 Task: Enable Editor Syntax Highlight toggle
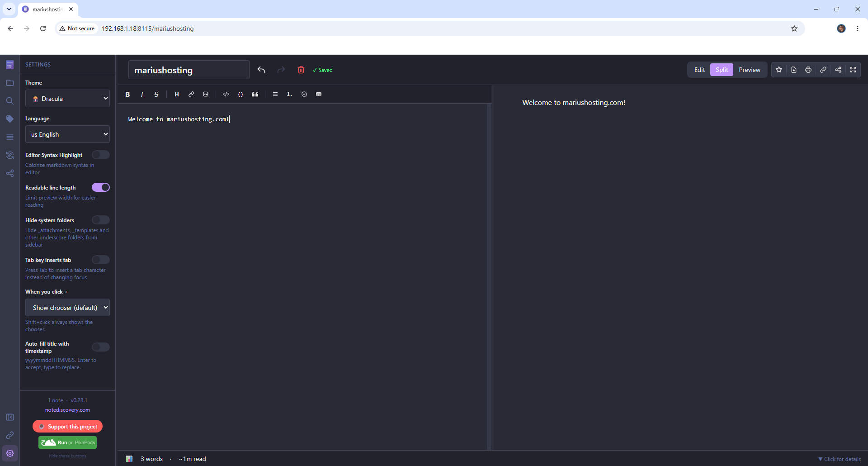point(101,155)
